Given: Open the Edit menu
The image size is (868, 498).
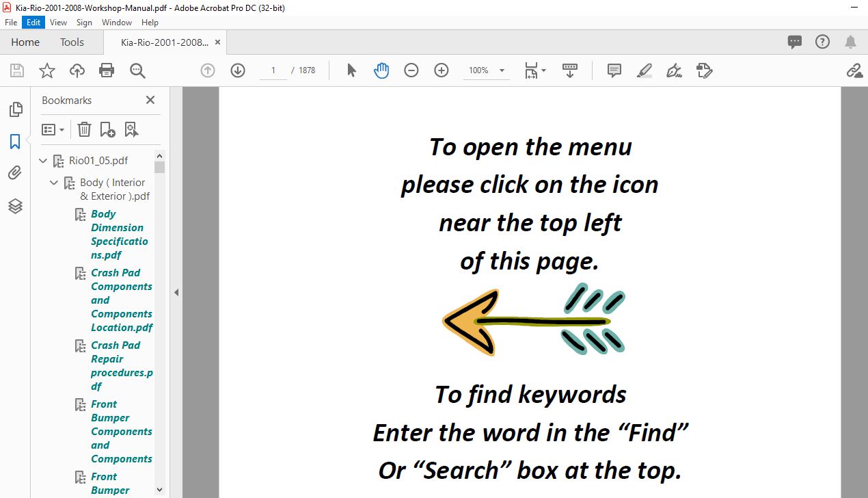Looking at the screenshot, I should [x=33, y=23].
